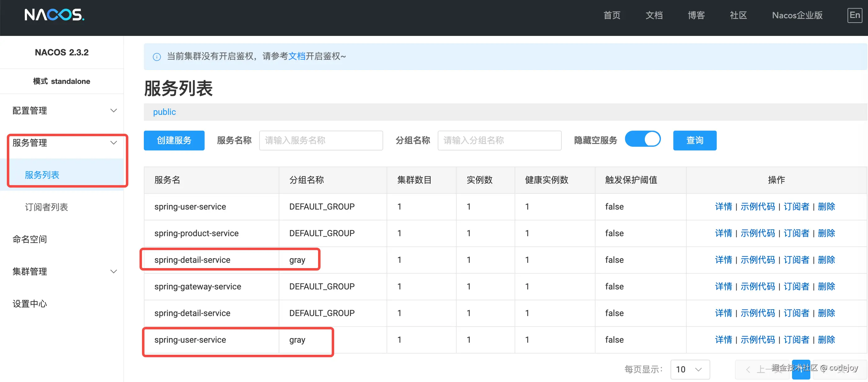Open 文档 in the top navigation
Viewport: 868px width, 382px height.
click(x=654, y=15)
